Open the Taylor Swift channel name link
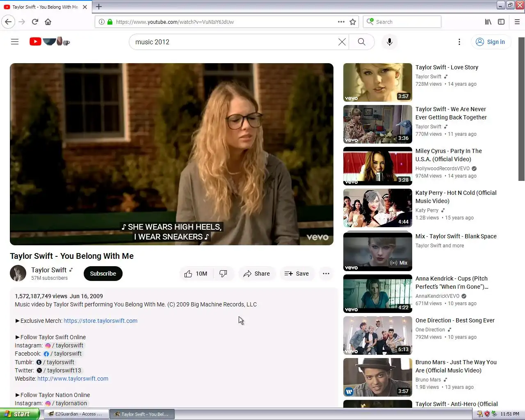The width and height of the screenshot is (525, 420). click(49, 270)
